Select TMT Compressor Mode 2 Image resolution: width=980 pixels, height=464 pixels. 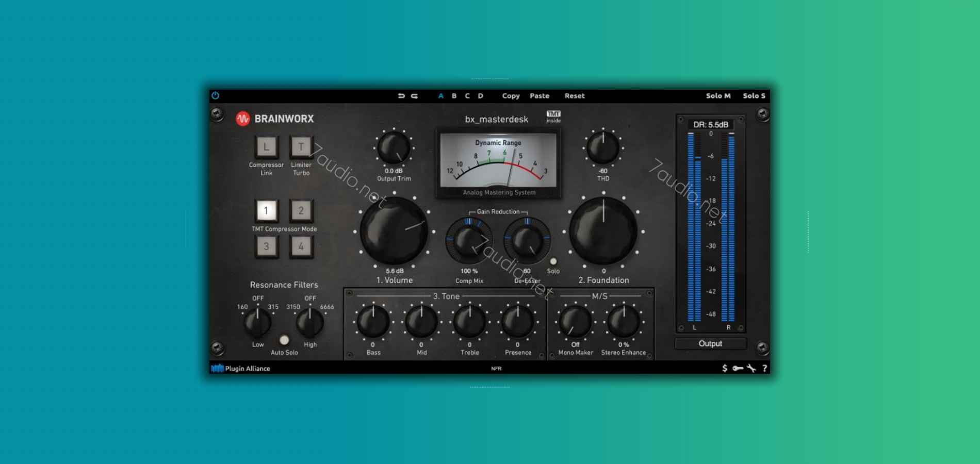pos(301,210)
